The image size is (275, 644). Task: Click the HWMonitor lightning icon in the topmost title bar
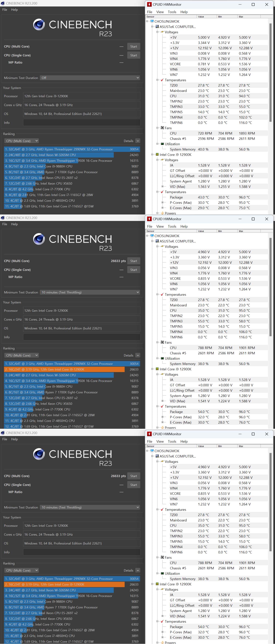click(149, 4)
